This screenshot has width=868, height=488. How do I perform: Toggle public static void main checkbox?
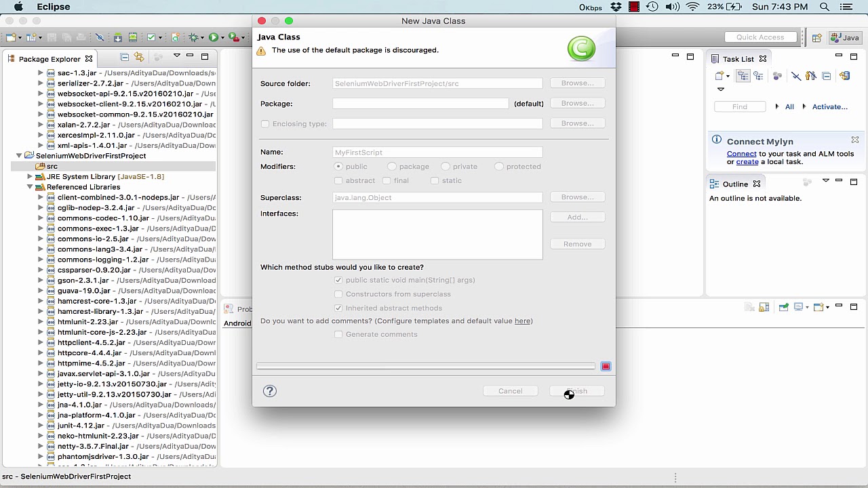coord(338,280)
